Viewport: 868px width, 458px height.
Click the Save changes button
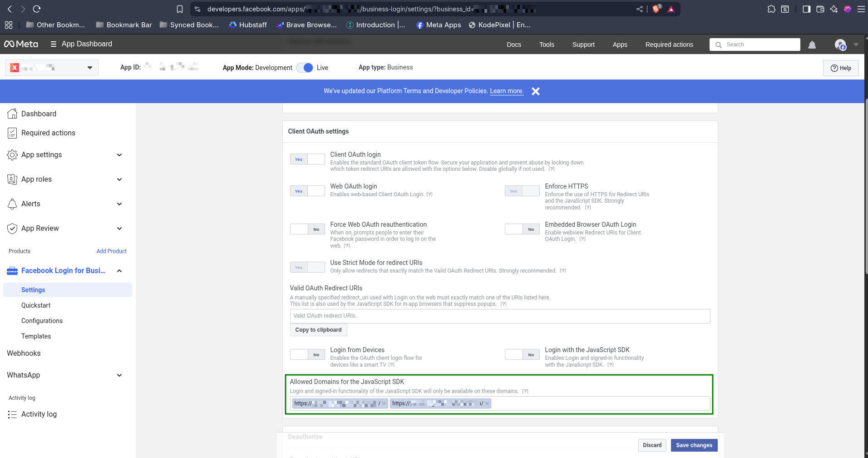(x=694, y=445)
